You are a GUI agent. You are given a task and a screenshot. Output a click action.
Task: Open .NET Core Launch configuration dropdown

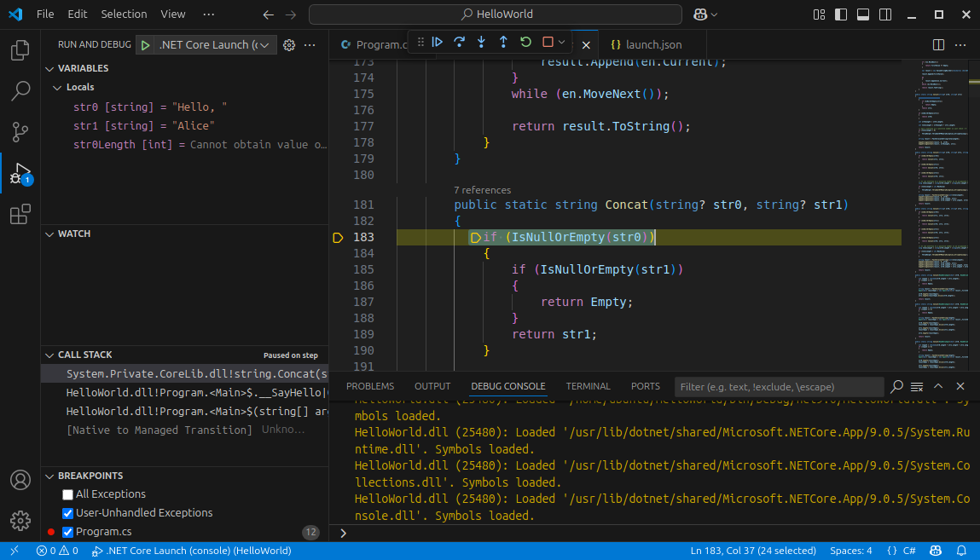[x=214, y=45]
